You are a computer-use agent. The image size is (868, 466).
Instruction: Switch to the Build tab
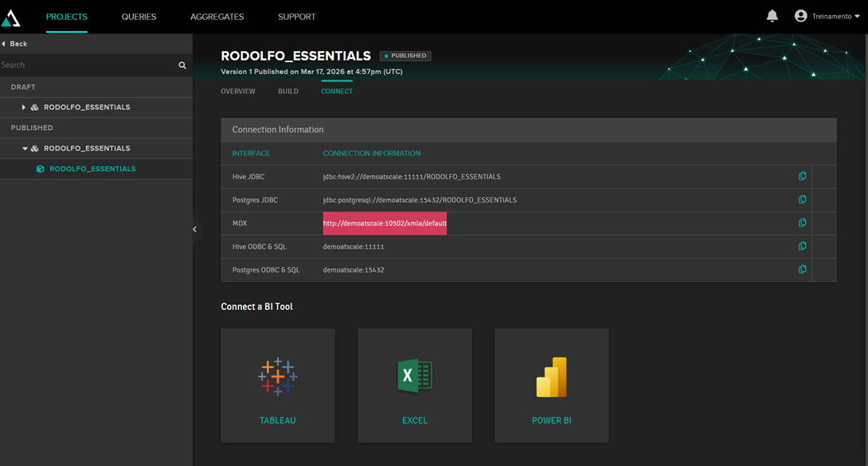point(288,92)
